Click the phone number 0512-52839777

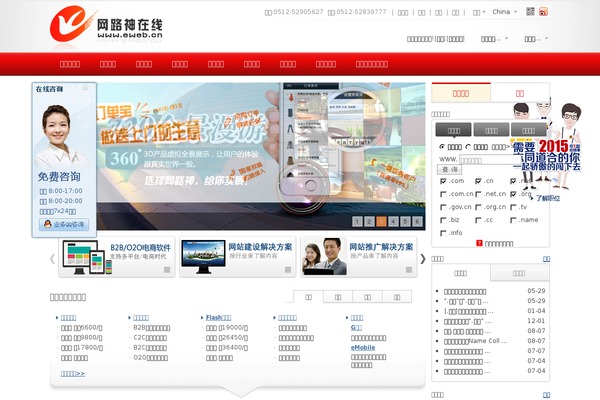coord(361,12)
